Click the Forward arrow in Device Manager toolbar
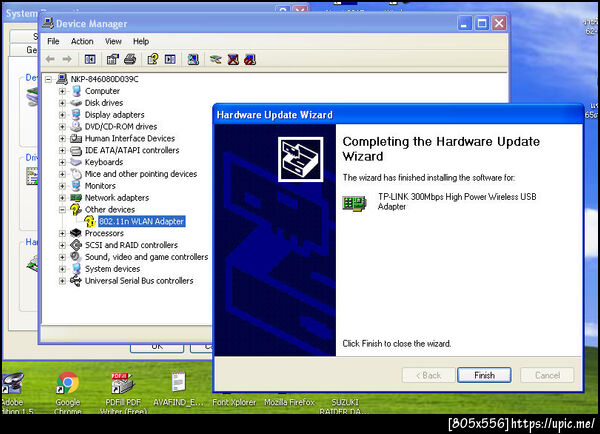 (67, 59)
